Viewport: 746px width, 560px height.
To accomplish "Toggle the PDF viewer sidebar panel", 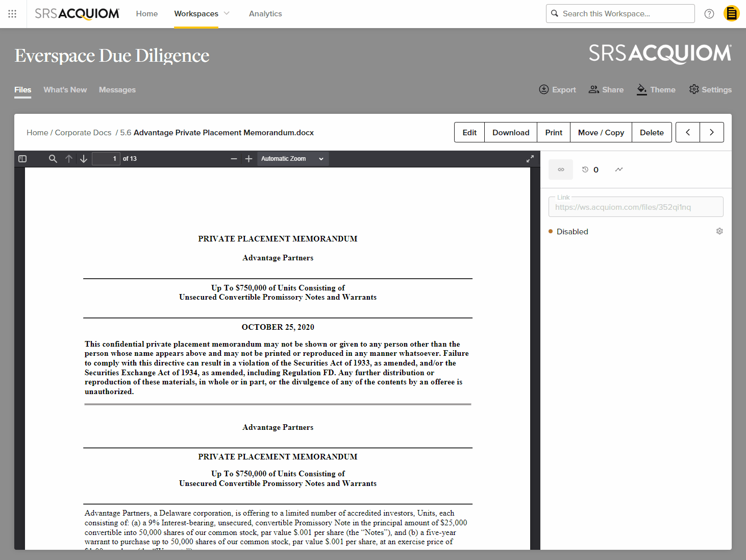I will pyautogui.click(x=22, y=159).
